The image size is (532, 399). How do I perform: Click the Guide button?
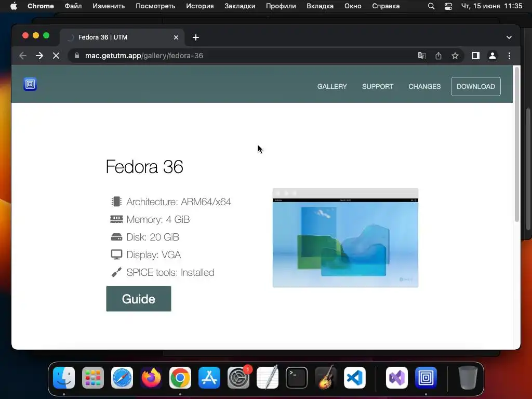[139, 299]
